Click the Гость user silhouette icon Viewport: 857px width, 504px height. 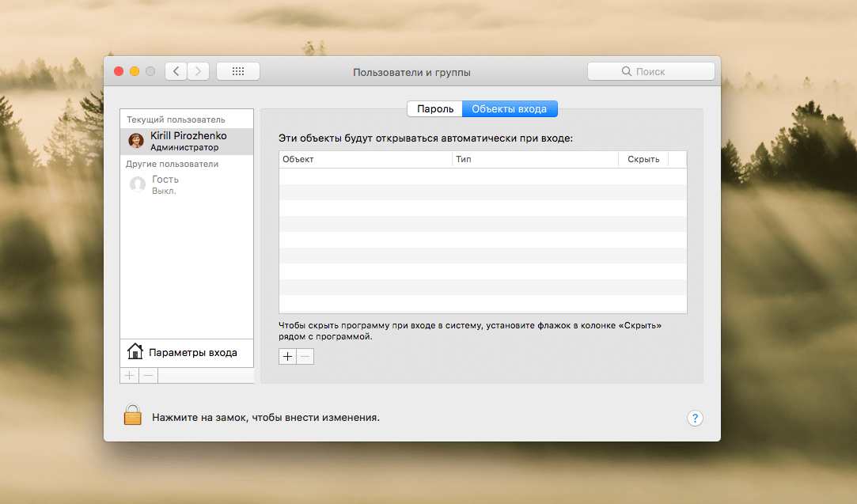point(137,184)
